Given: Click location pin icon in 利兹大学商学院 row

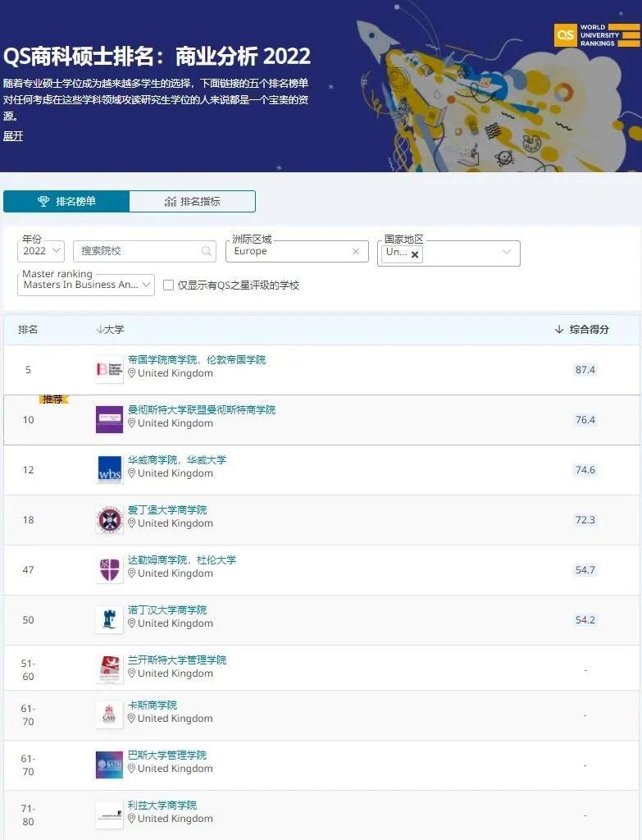Looking at the screenshot, I should 132,819.
